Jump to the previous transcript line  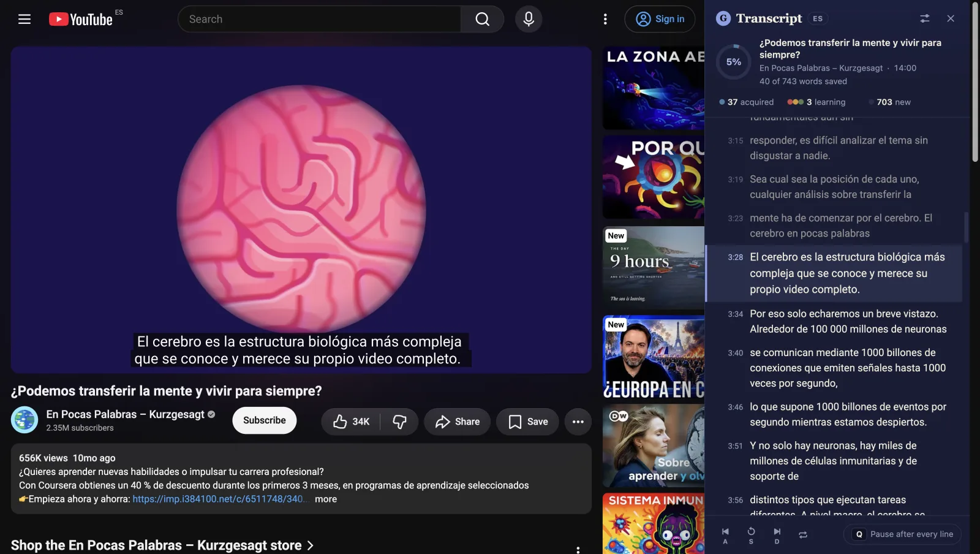tap(725, 535)
